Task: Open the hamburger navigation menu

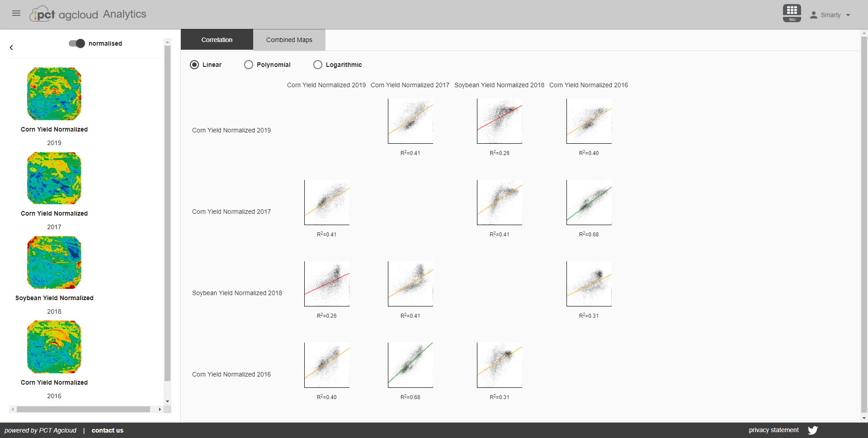Action: click(x=16, y=13)
